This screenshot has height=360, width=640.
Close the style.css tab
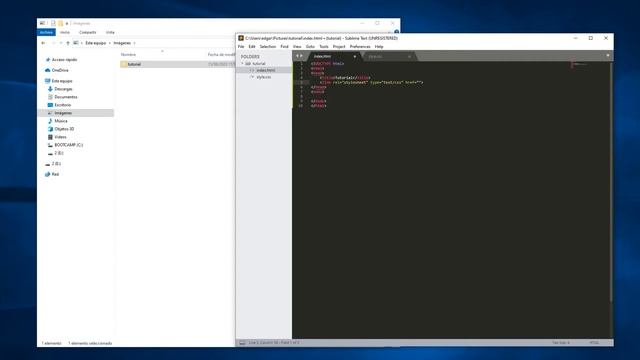(409, 56)
